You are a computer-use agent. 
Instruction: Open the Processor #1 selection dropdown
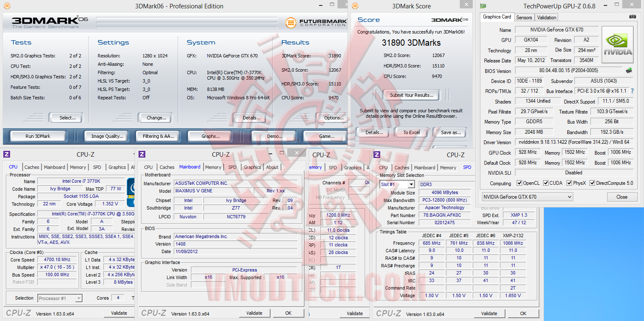60,298
